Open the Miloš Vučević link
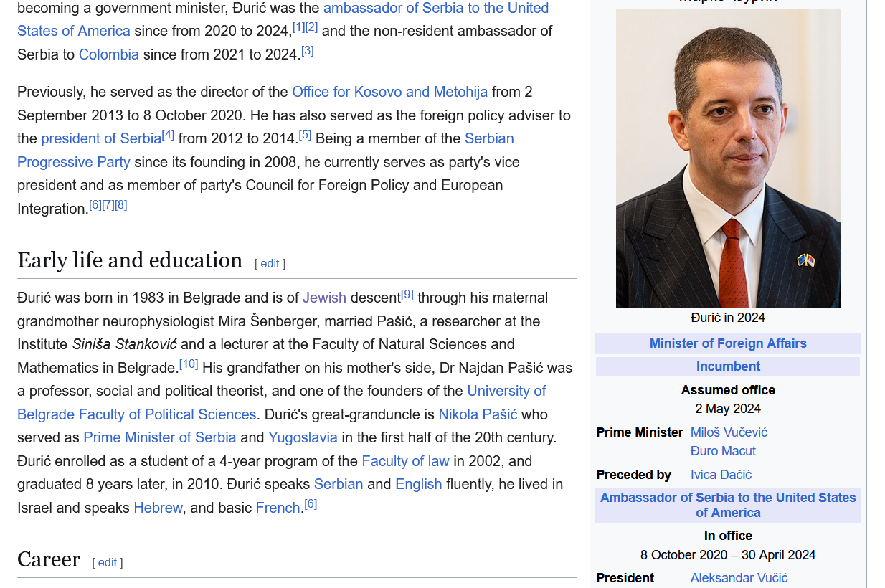The height and width of the screenshot is (588, 885). [729, 432]
